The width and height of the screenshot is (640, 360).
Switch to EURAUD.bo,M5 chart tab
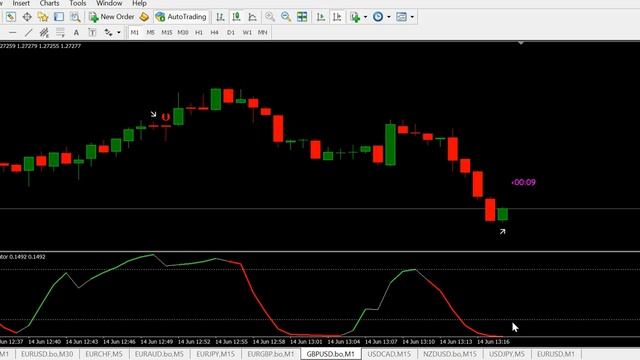159,354
